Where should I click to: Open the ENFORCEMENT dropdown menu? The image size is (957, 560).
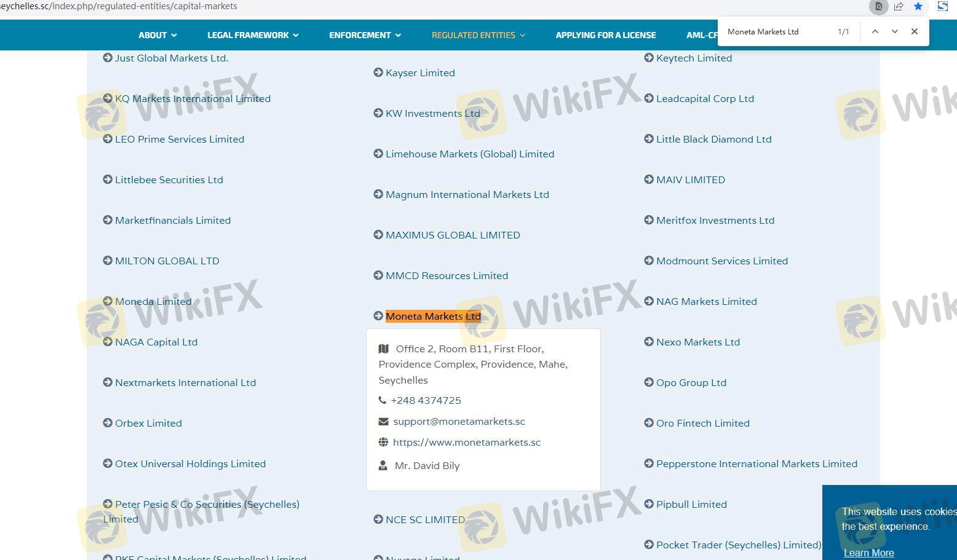pyautogui.click(x=365, y=35)
